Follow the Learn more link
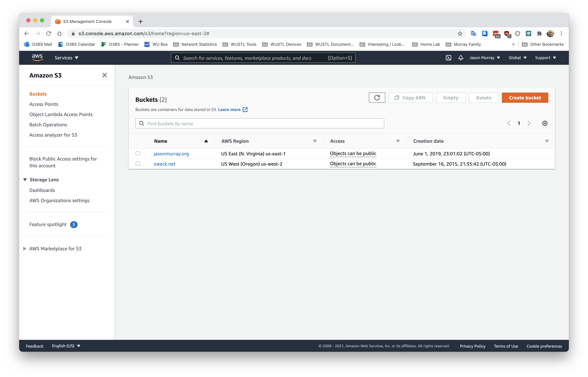Viewport: 588px width, 377px height. (229, 110)
